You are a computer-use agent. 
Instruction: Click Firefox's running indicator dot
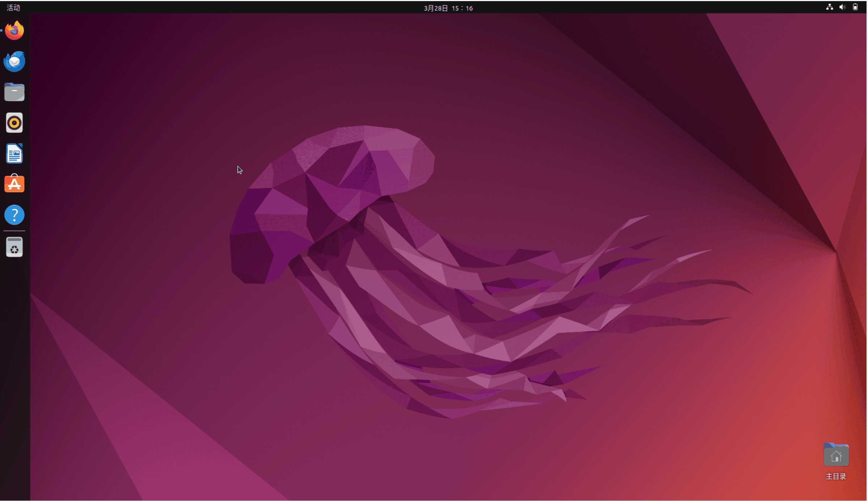(1, 31)
